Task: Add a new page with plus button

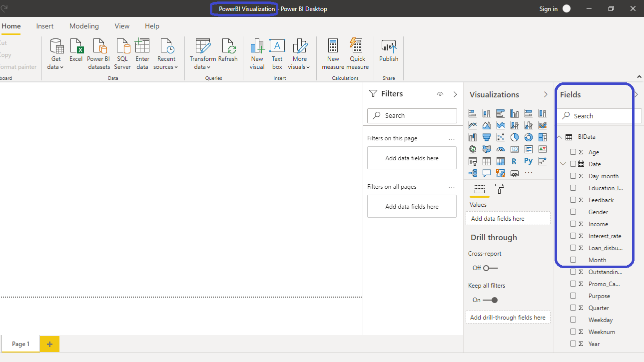Action: point(49,344)
